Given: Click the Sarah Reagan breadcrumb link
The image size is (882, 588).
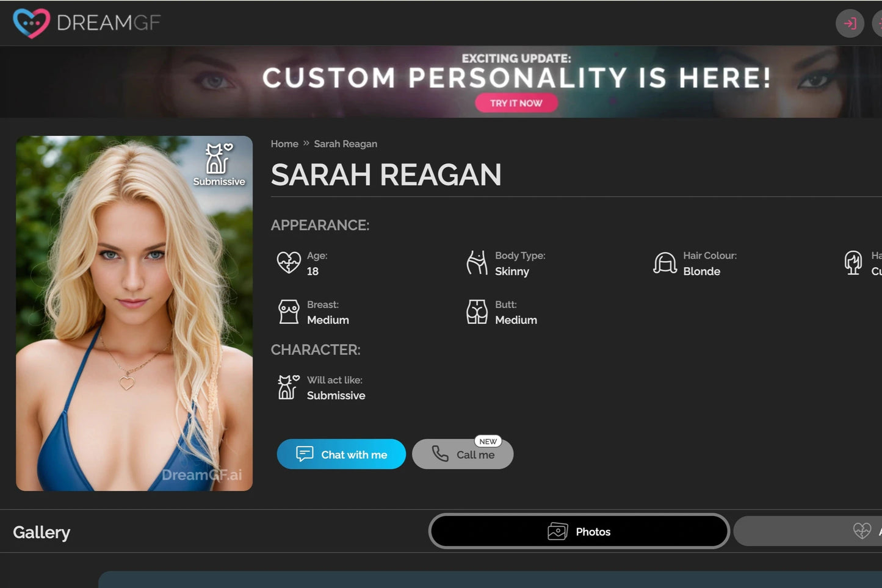Looking at the screenshot, I should [x=345, y=144].
